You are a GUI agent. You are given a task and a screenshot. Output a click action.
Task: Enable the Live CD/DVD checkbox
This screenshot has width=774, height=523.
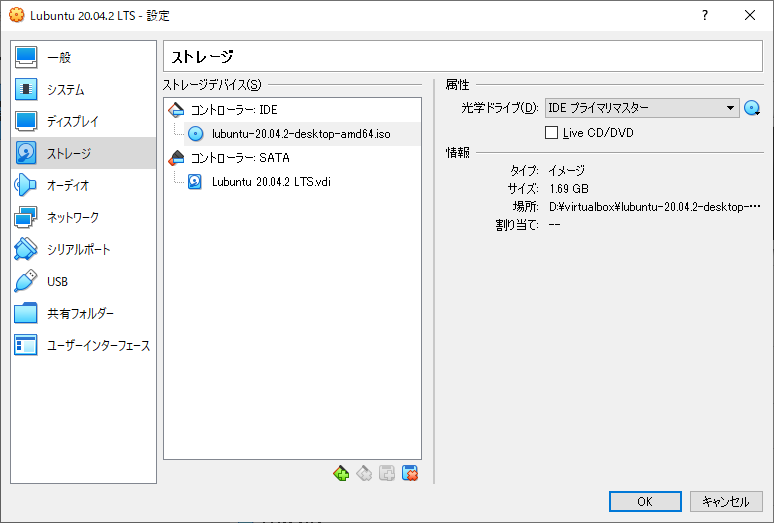551,133
